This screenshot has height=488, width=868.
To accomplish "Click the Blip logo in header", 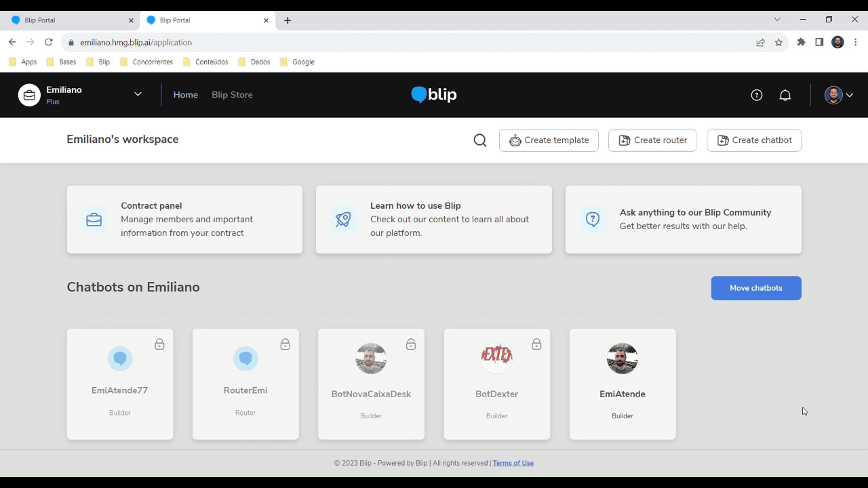I will pos(434,95).
